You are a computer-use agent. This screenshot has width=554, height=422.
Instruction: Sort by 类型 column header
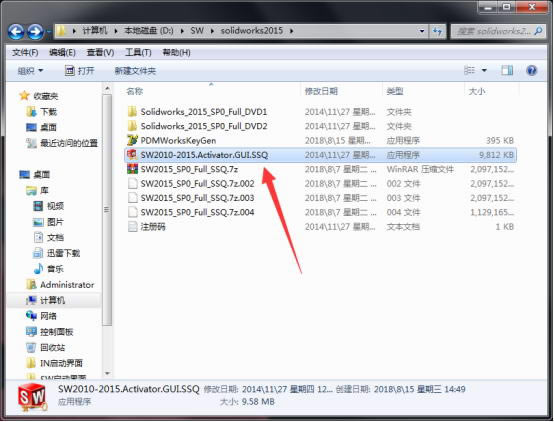pos(395,91)
